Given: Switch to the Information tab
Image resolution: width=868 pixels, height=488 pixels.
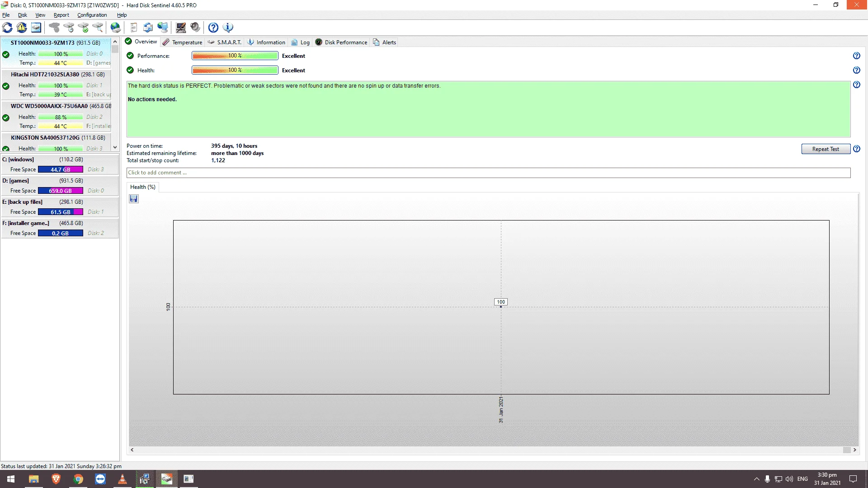Looking at the screenshot, I should point(267,42).
